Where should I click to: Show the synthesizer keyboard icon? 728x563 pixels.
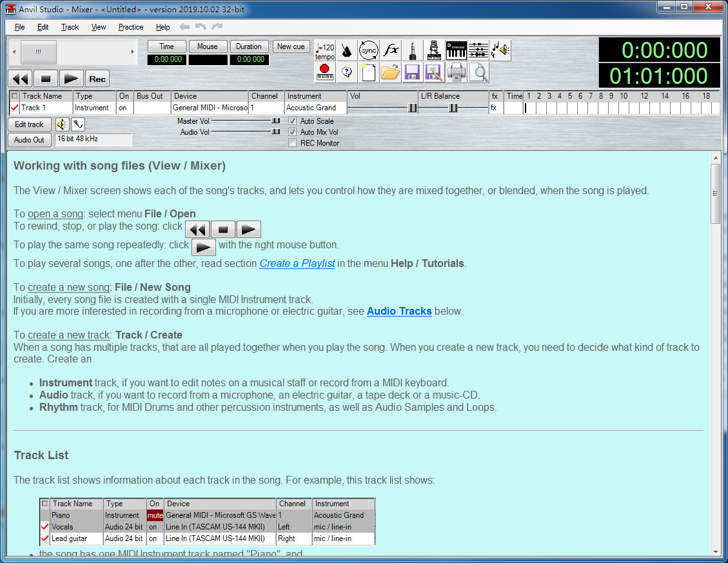coord(456,51)
